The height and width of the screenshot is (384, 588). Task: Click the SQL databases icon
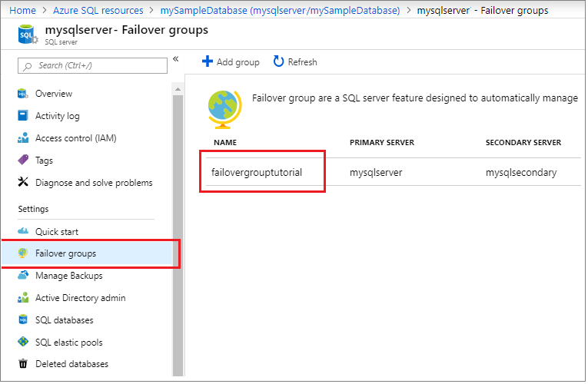click(x=23, y=320)
